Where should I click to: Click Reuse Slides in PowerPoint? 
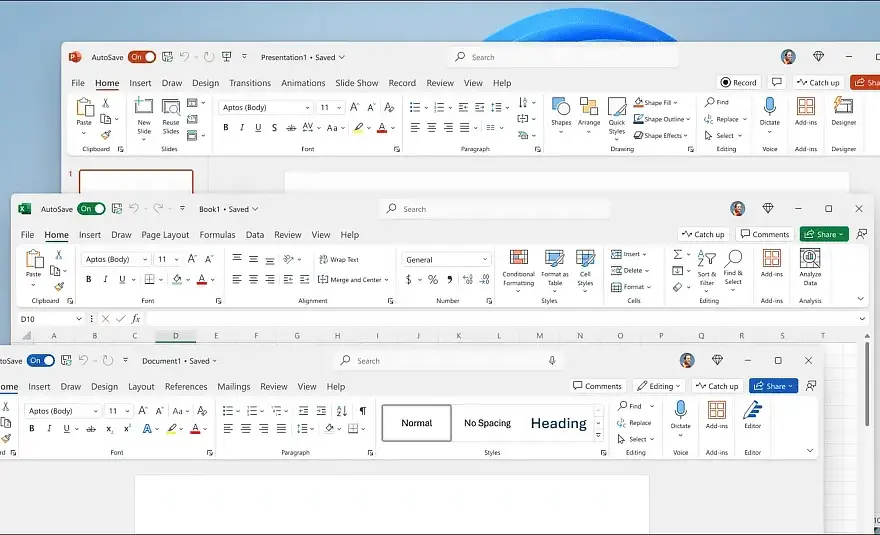coord(171,115)
